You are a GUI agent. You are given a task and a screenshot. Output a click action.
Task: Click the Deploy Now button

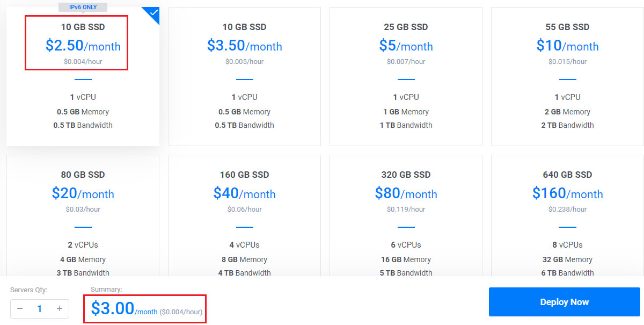tap(565, 302)
